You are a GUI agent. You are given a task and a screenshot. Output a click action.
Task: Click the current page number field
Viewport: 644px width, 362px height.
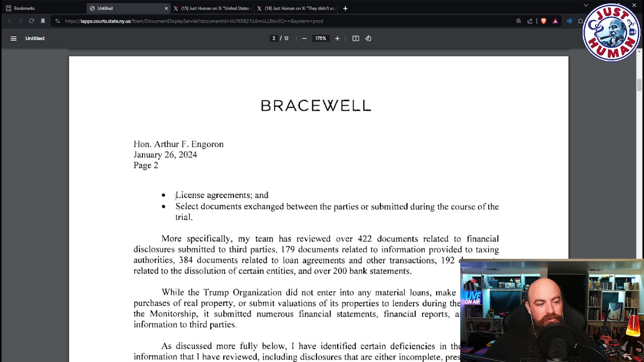[274, 38]
